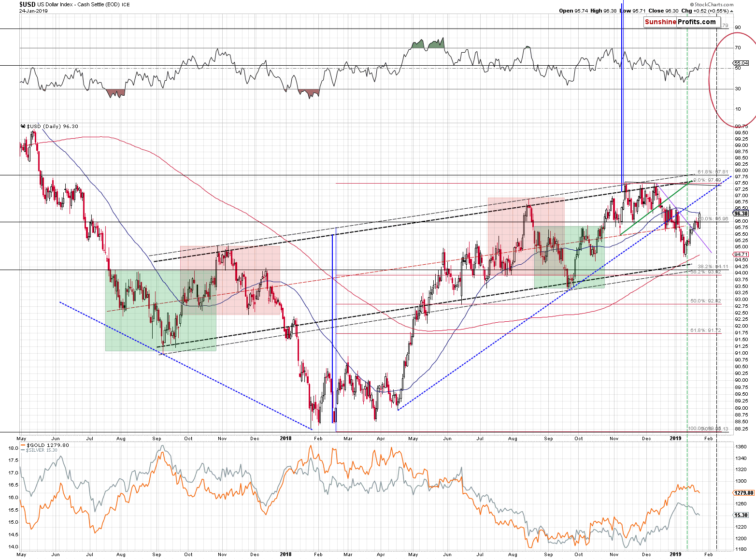Screen dimensions: 756x559
Task: Click the '$SILVER 15.30' legend entry
Action: point(40,450)
